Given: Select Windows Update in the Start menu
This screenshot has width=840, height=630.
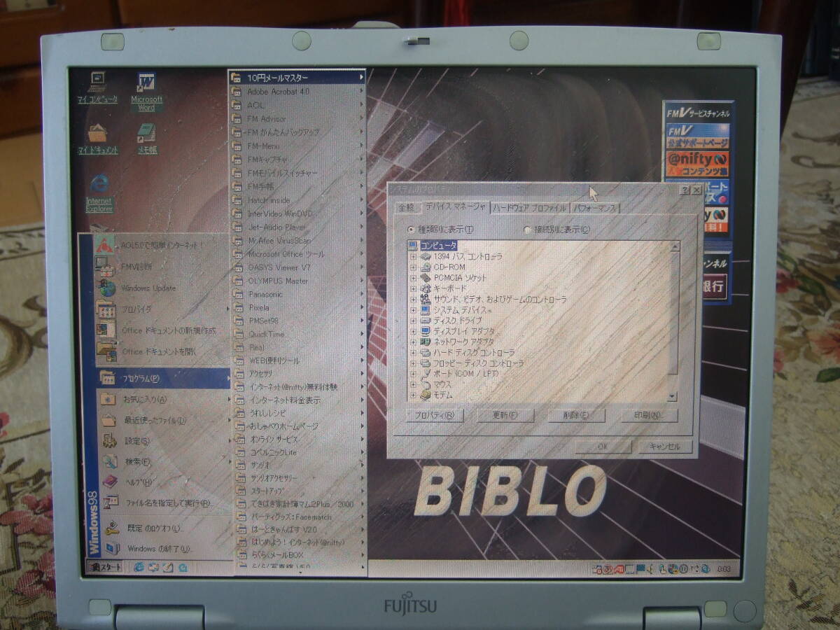Looking at the screenshot, I should (x=162, y=288).
